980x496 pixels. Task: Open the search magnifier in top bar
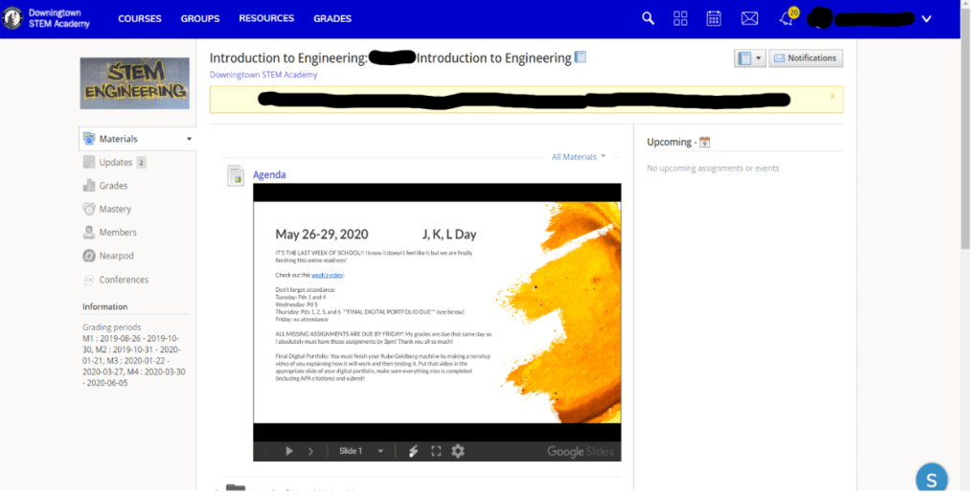click(649, 18)
